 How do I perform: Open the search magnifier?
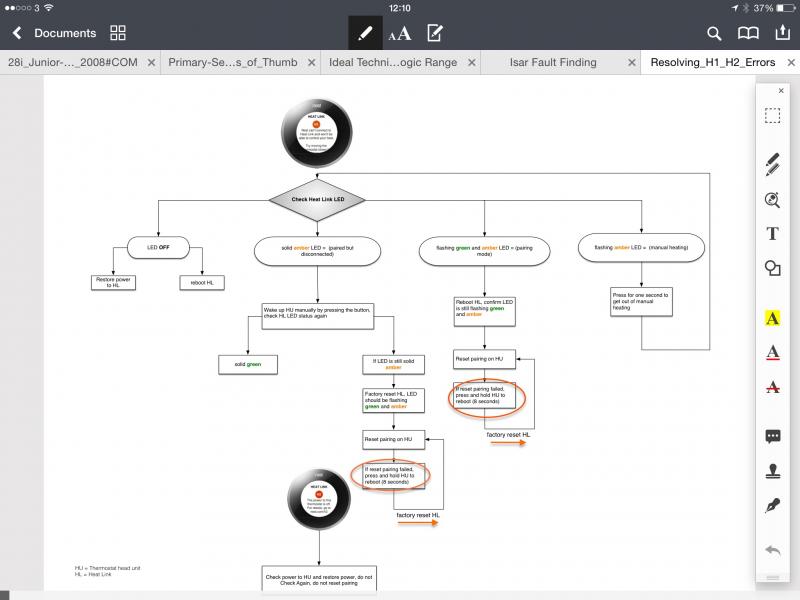(714, 33)
